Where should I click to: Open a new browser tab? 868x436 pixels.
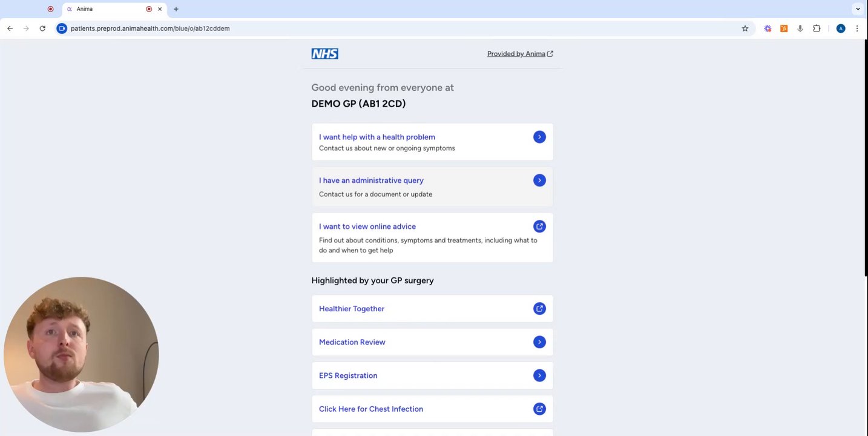[176, 9]
